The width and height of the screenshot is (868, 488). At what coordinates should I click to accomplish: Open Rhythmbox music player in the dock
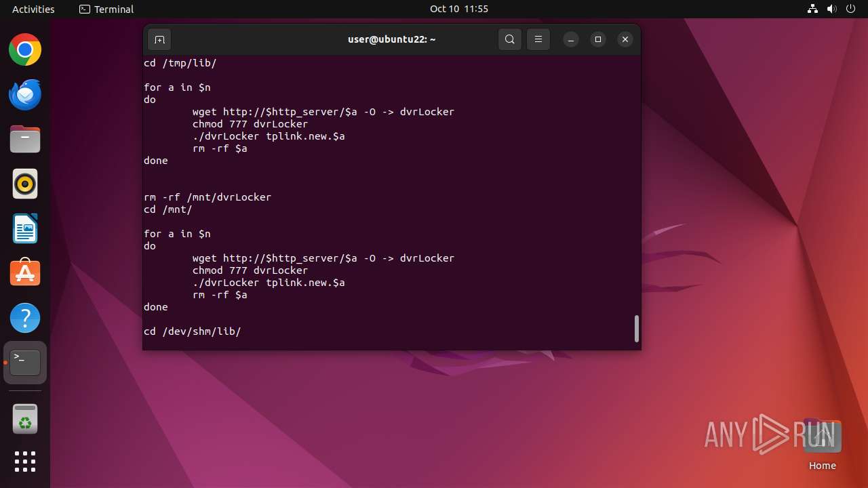tap(25, 184)
